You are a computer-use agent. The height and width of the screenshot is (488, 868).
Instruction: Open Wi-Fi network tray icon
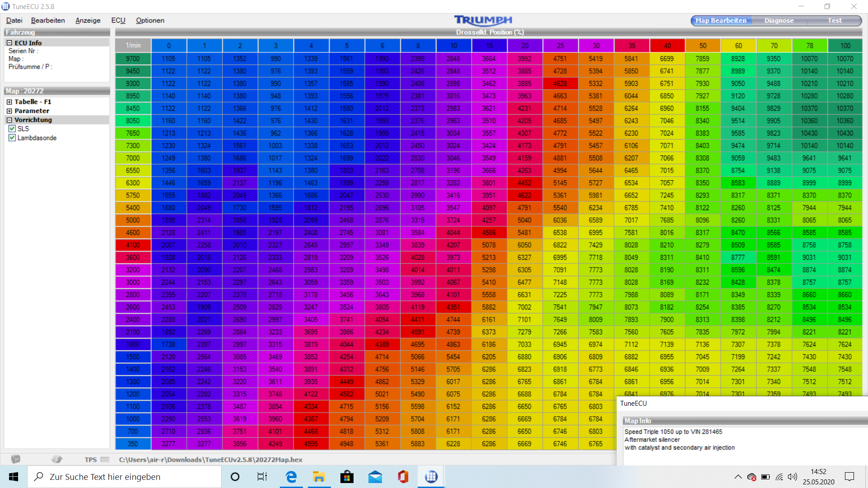coord(779,477)
